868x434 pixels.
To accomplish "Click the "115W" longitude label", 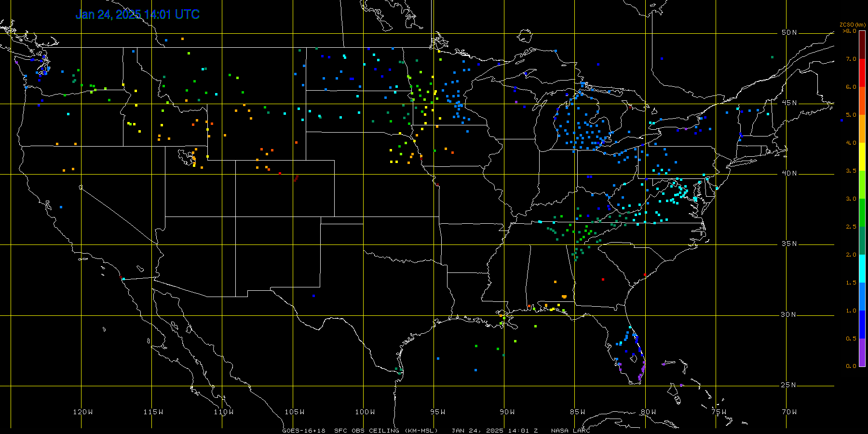I will point(153,412).
